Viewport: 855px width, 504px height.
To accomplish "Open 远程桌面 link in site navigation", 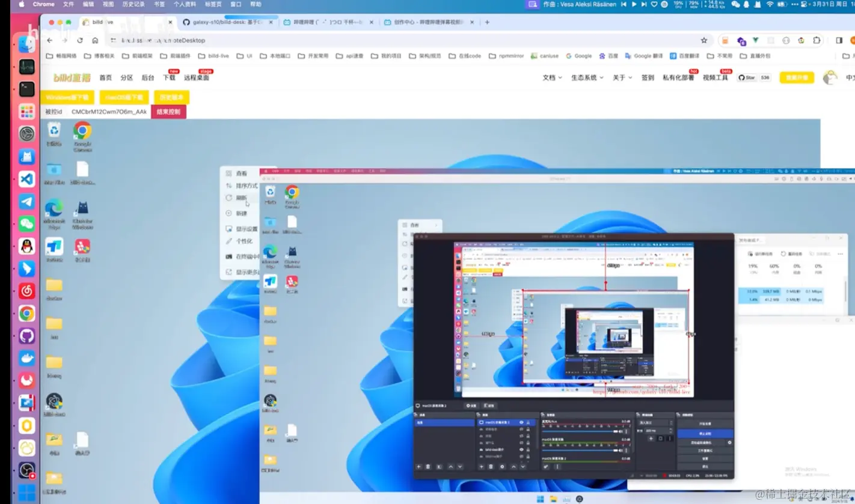I will coord(197,77).
